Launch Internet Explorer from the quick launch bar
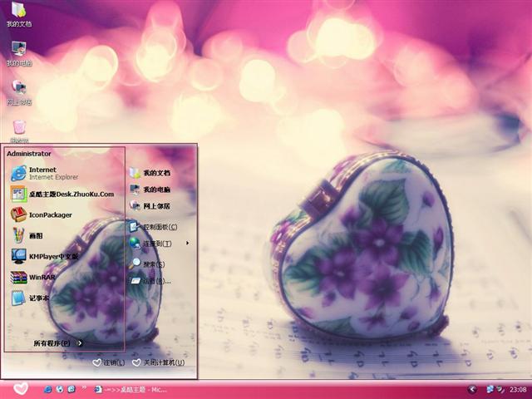Viewport: 532px width, 399px height. (48, 390)
